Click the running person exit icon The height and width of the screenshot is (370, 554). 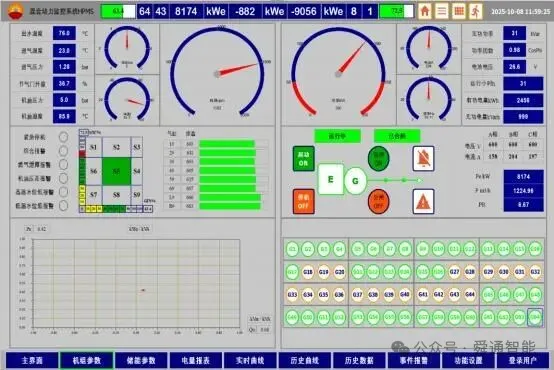[x=476, y=11]
